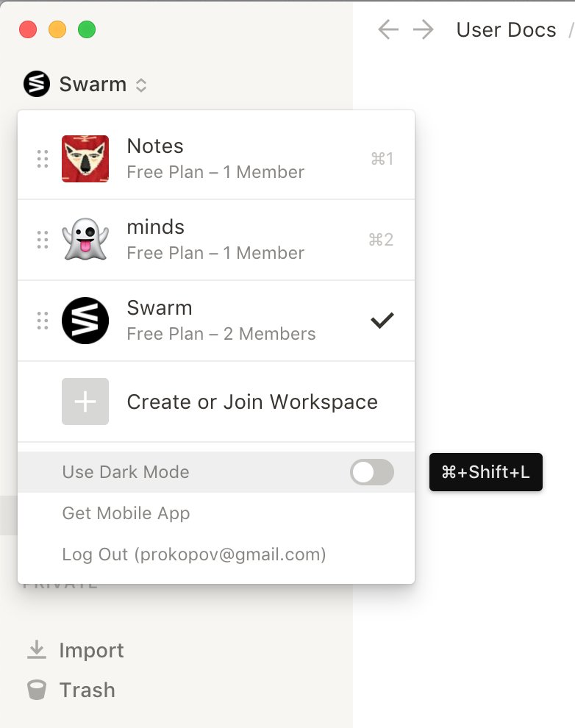The width and height of the screenshot is (575, 728).
Task: Click drag handle beside Swarm workspace row
Action: pyautogui.click(x=43, y=321)
